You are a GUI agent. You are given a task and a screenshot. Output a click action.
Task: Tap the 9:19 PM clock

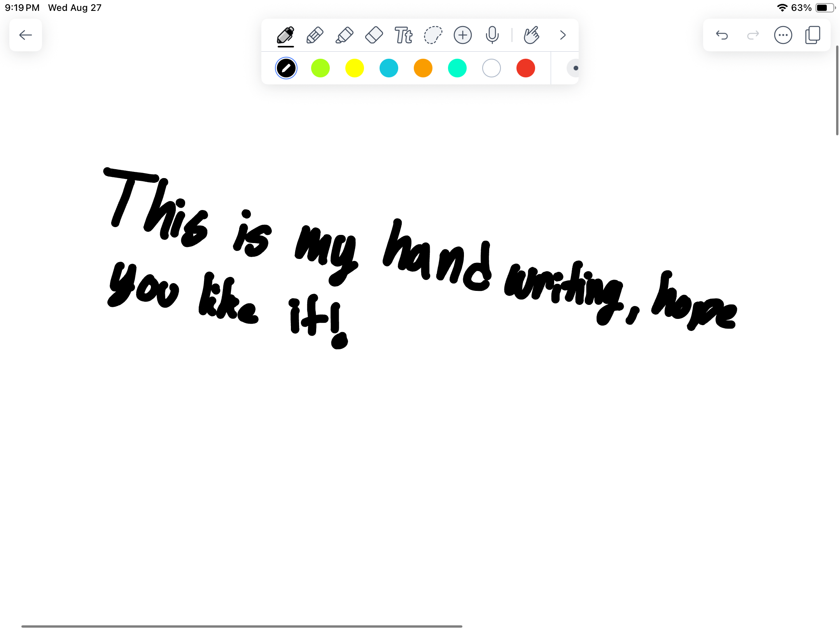click(x=22, y=8)
